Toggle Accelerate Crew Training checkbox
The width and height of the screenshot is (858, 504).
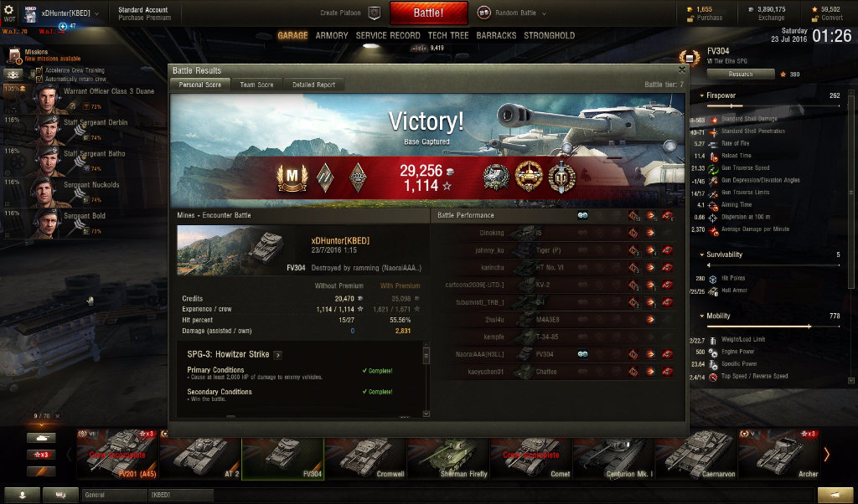click(x=39, y=70)
